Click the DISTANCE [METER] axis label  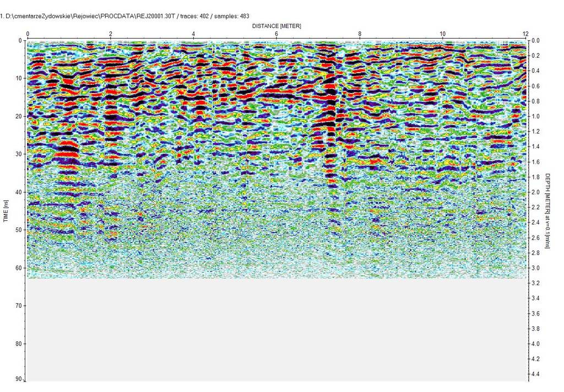click(x=276, y=26)
